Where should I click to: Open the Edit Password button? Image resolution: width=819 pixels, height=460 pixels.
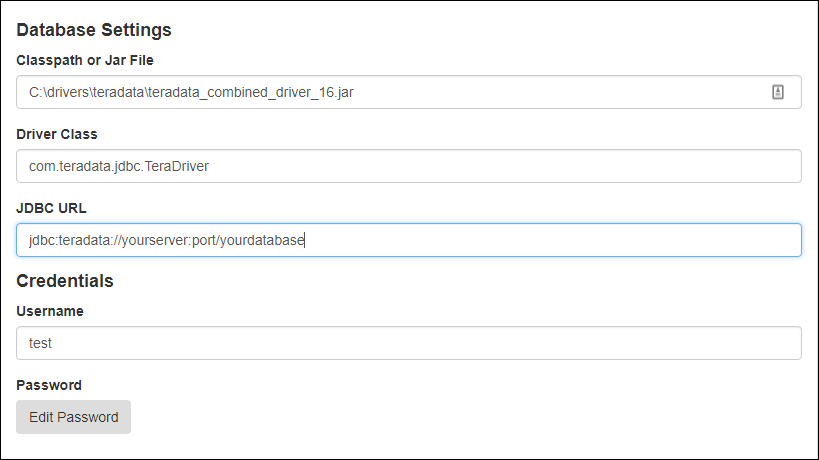pos(74,417)
